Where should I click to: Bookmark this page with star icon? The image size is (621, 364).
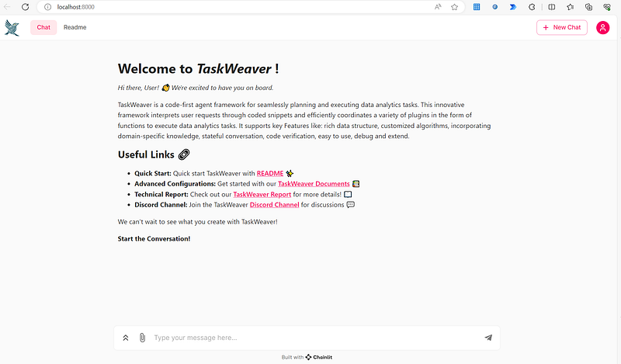coord(454,7)
